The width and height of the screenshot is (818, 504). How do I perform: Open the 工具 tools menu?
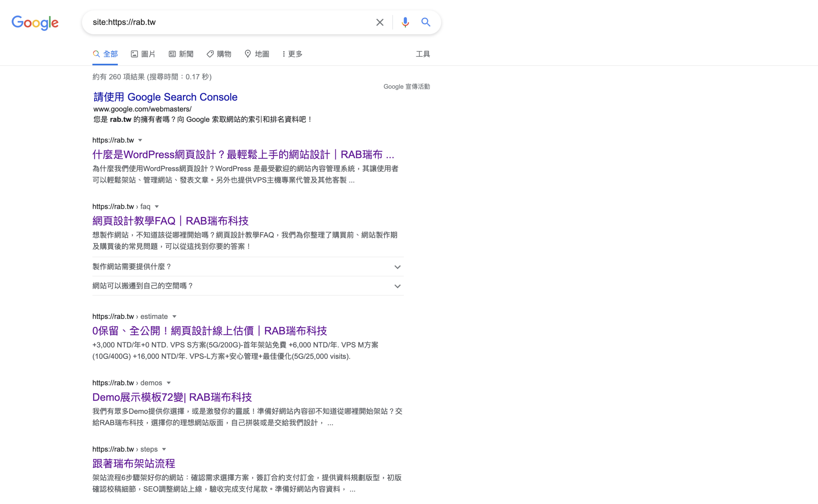[423, 54]
